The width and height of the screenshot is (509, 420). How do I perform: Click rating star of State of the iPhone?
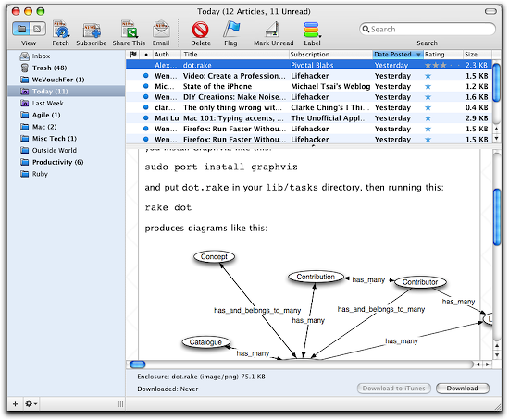(428, 86)
